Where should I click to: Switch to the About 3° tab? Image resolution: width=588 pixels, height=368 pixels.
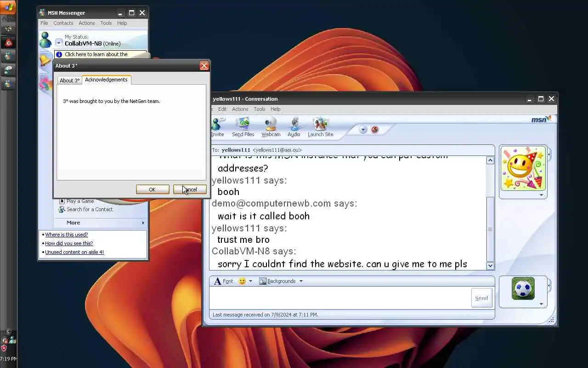(69, 80)
